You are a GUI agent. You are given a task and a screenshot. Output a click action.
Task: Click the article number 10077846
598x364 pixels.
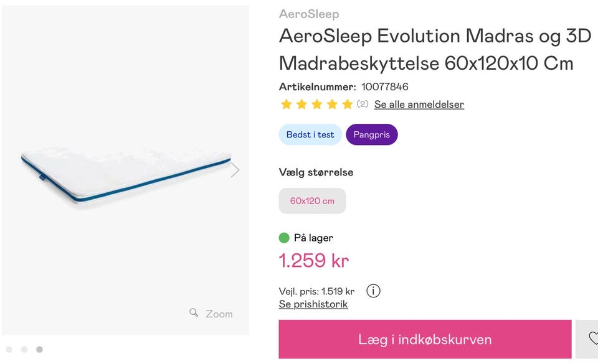click(384, 86)
